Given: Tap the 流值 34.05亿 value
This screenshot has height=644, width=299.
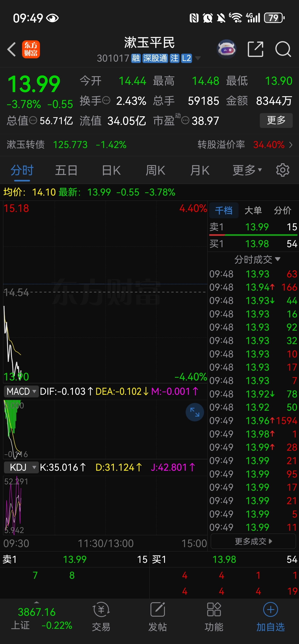Looking at the screenshot, I should click(x=126, y=121).
